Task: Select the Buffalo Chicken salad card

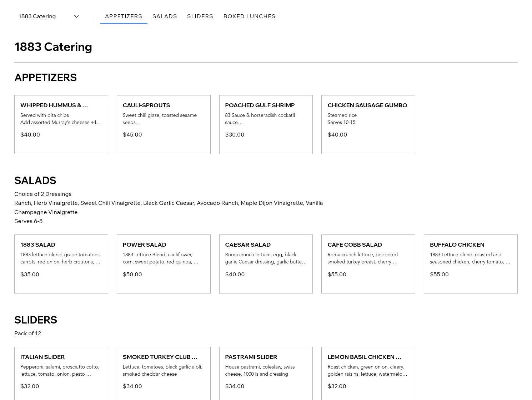Action: 471,264
